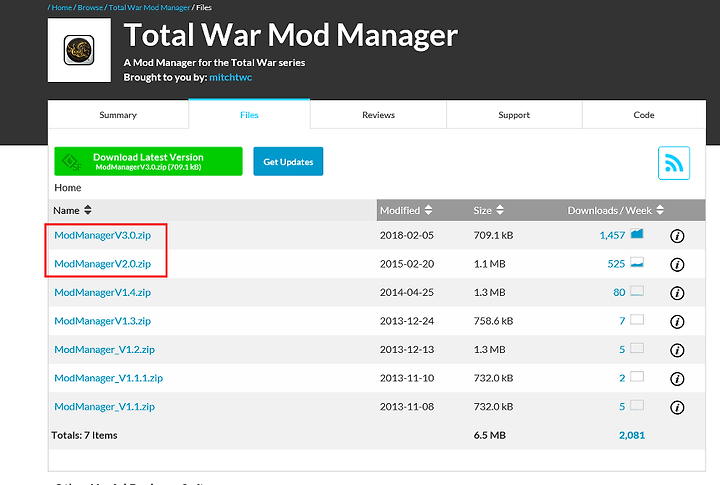Sort files by the Modified column

pyautogui.click(x=406, y=210)
